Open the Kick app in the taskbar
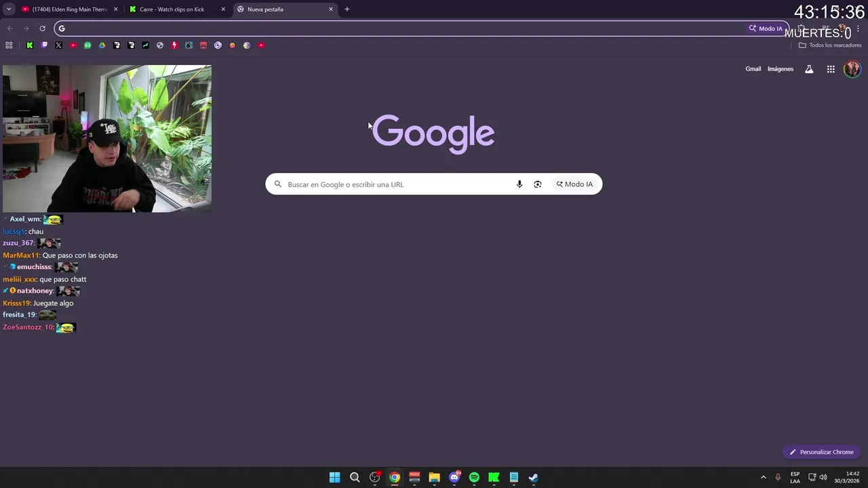 [494, 477]
